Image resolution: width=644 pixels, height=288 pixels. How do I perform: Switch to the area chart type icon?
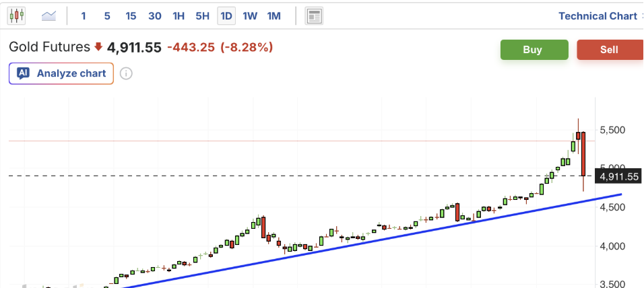click(x=49, y=16)
